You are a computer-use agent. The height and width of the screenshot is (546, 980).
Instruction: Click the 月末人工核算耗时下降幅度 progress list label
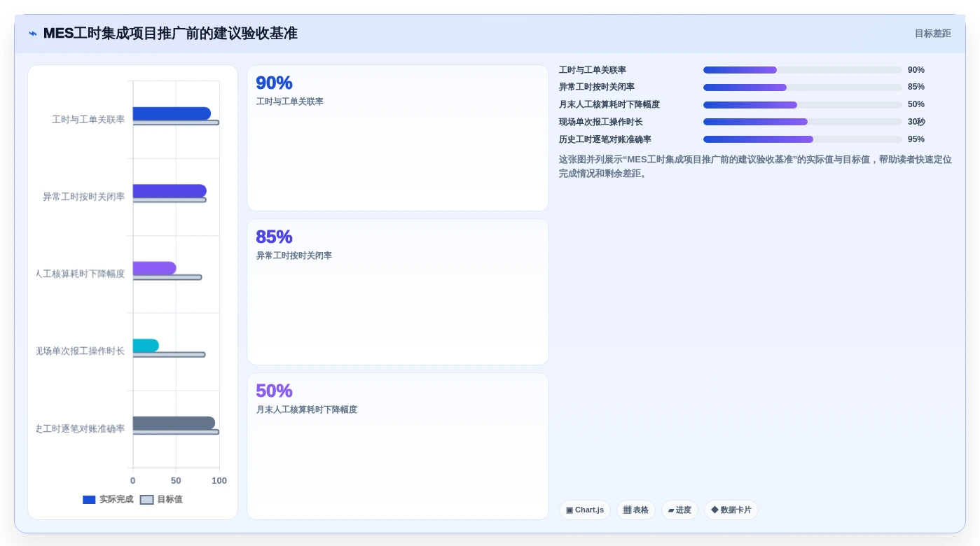point(609,104)
